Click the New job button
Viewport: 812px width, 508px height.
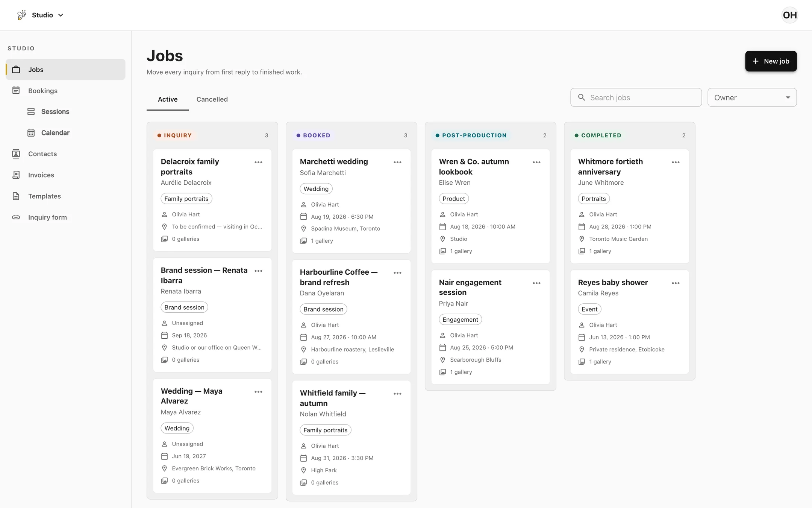[x=771, y=61]
